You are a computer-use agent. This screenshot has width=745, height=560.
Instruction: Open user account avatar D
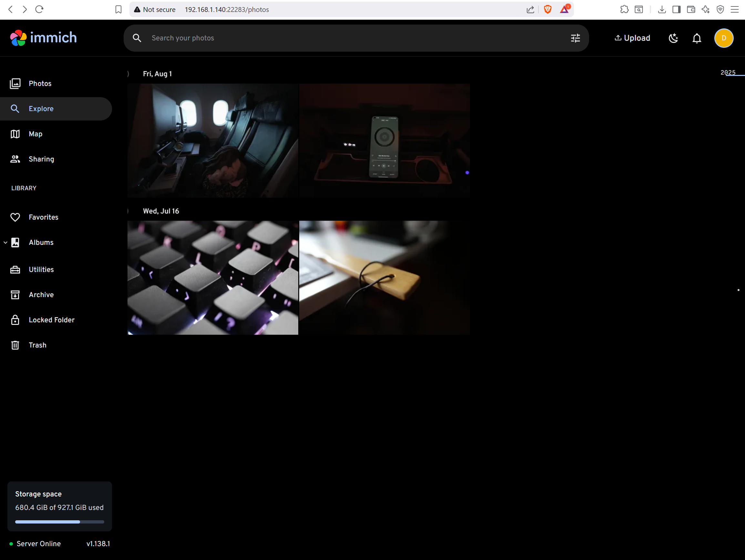click(723, 38)
